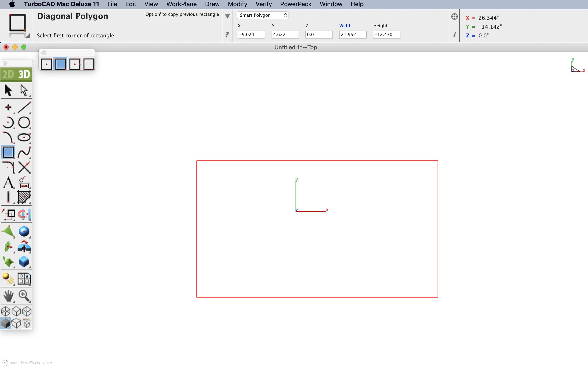Switch to 3D tool mode
Screen dimensions: 588x367
point(24,75)
